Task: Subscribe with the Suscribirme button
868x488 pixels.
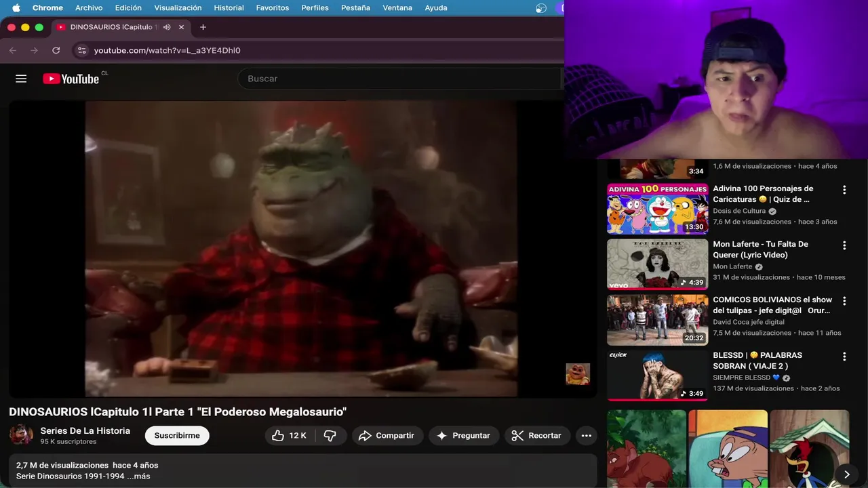Action: (177, 435)
